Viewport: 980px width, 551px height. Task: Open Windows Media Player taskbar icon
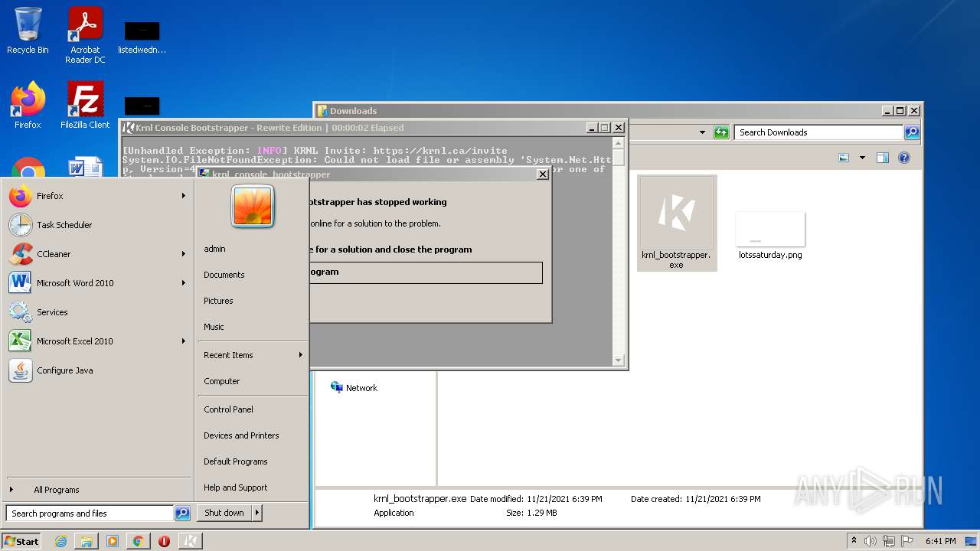(x=113, y=541)
